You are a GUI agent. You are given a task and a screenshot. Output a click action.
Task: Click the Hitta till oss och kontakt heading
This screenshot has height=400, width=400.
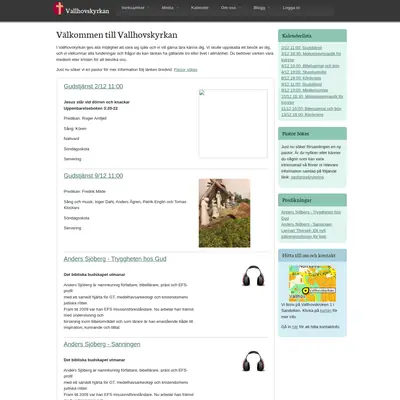click(312, 255)
